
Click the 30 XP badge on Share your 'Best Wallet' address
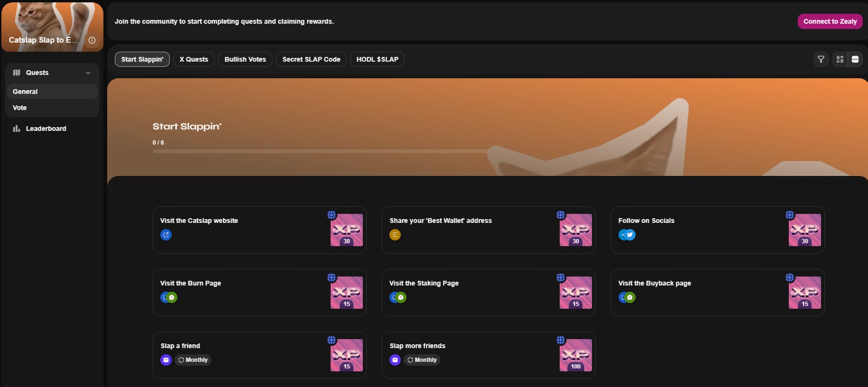[x=576, y=230]
